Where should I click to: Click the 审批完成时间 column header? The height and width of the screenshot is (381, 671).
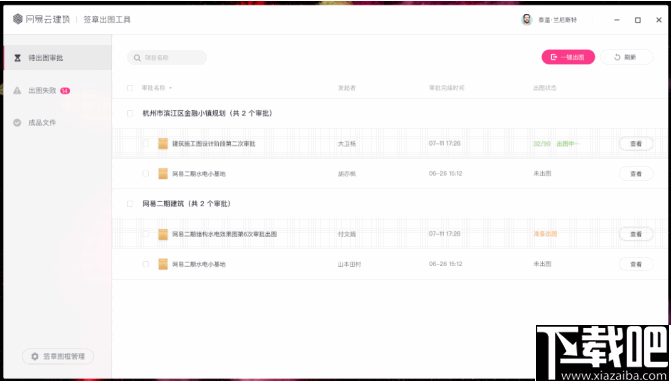(446, 88)
